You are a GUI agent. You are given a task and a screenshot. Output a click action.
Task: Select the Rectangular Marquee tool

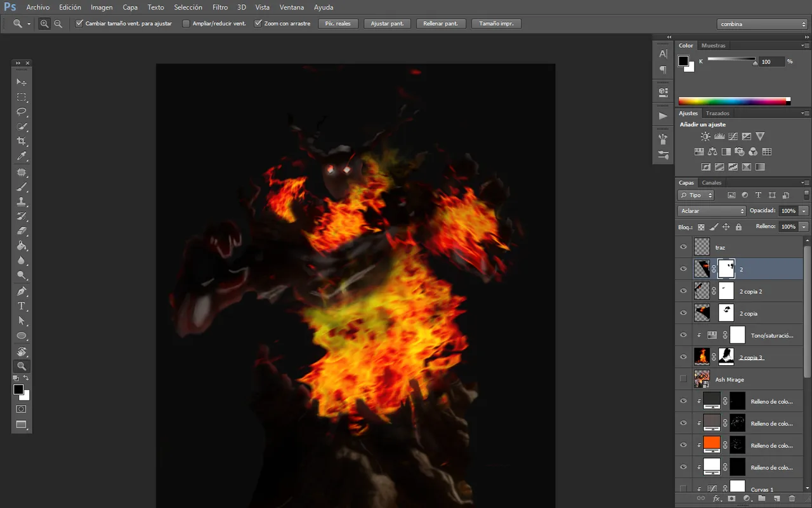click(x=22, y=97)
